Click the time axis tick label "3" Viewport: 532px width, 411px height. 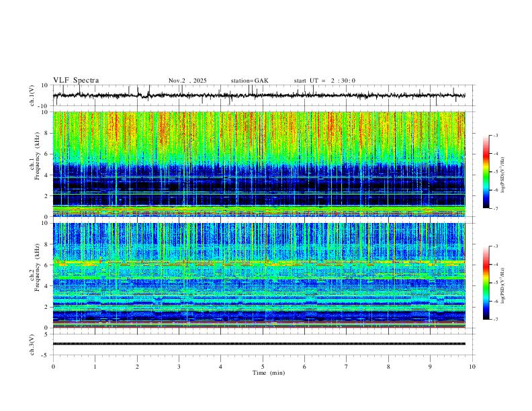point(179,367)
